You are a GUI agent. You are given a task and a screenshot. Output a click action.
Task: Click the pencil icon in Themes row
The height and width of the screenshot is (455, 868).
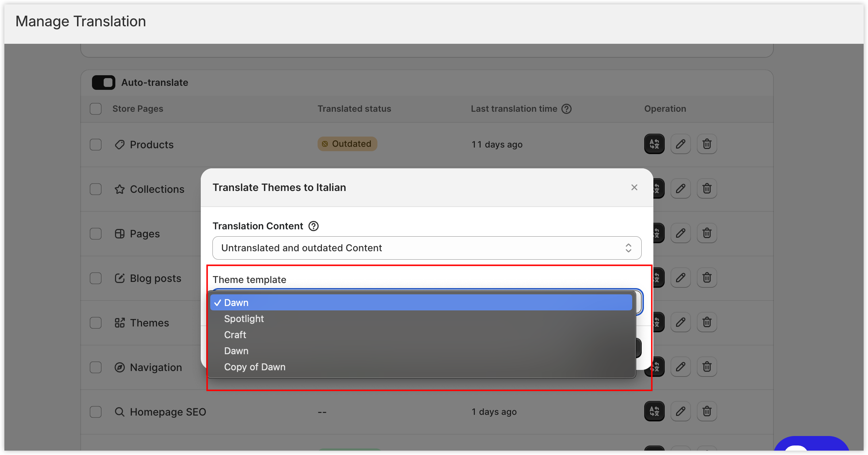click(x=680, y=322)
